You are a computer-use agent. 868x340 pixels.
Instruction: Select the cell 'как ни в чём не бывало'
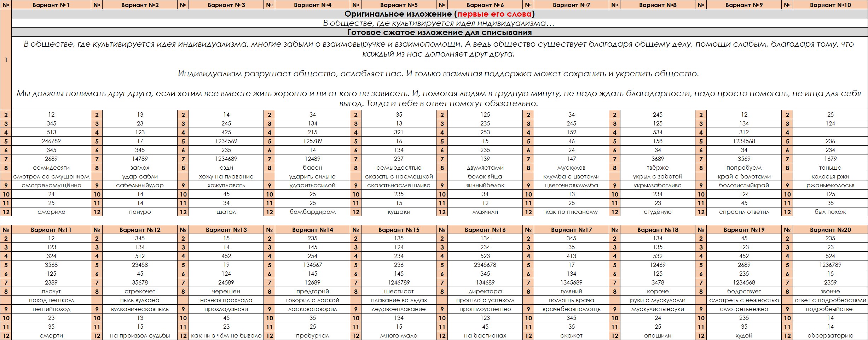226,336
